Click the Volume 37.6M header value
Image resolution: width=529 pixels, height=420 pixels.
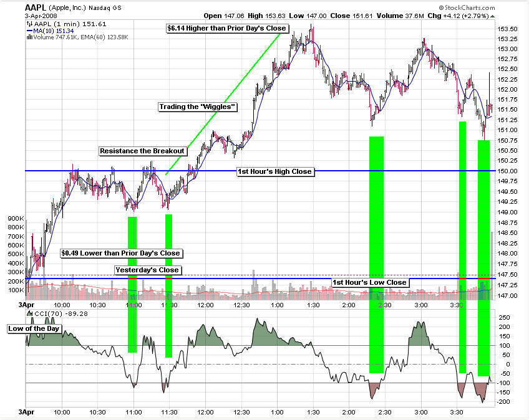[x=400, y=16]
